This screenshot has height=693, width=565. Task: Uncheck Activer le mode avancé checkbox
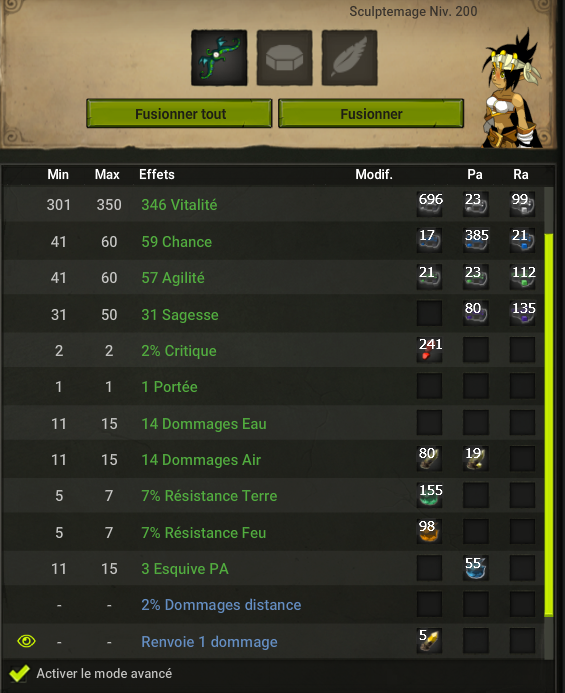(x=19, y=674)
